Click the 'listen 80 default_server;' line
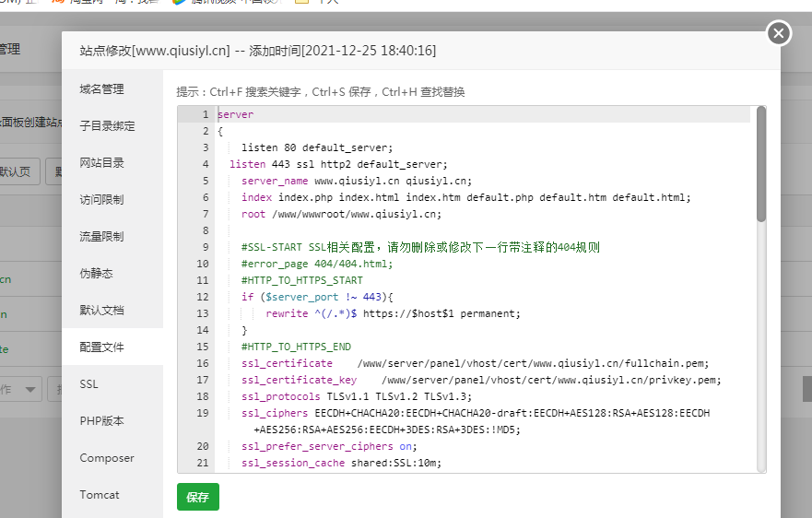 [x=317, y=147]
